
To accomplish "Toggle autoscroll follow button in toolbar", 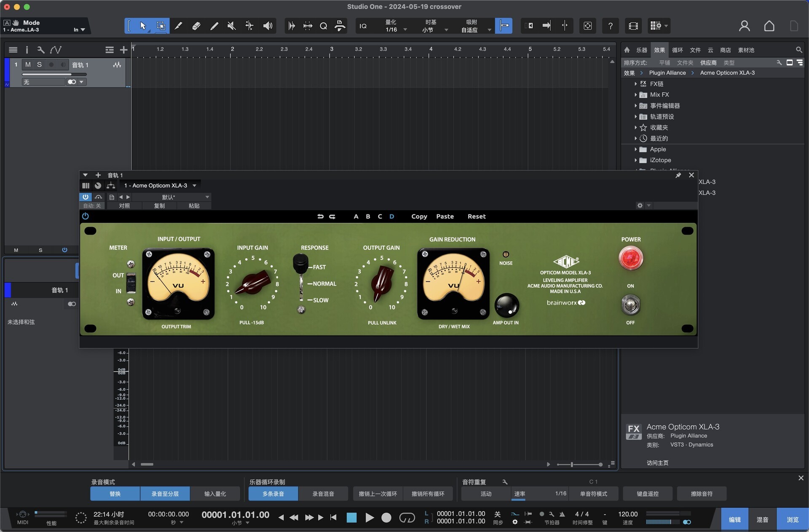I will (546, 26).
